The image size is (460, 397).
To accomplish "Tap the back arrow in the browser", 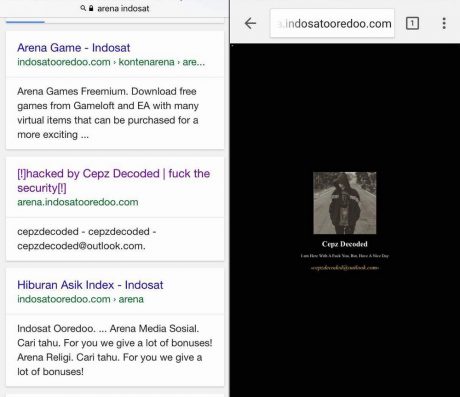I will pyautogui.click(x=250, y=23).
